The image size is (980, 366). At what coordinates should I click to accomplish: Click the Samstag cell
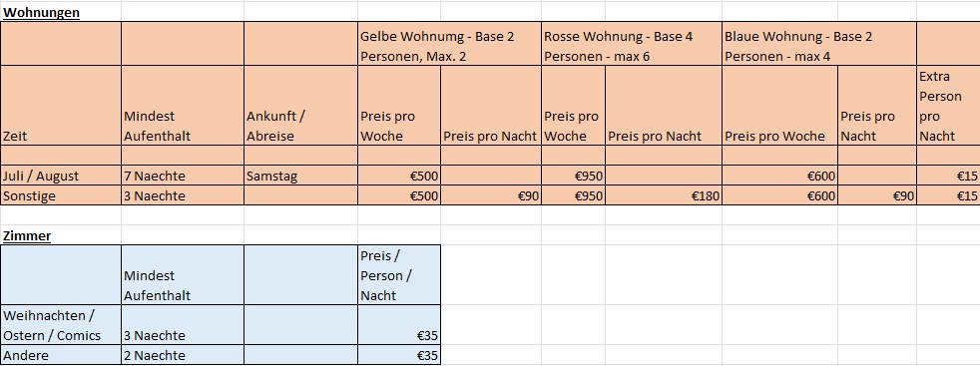[x=300, y=176]
